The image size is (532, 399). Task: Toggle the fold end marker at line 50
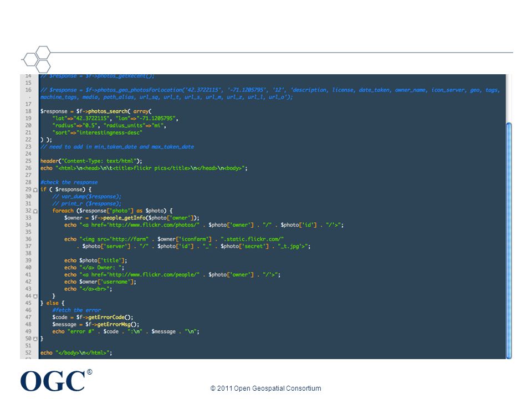coord(35,339)
